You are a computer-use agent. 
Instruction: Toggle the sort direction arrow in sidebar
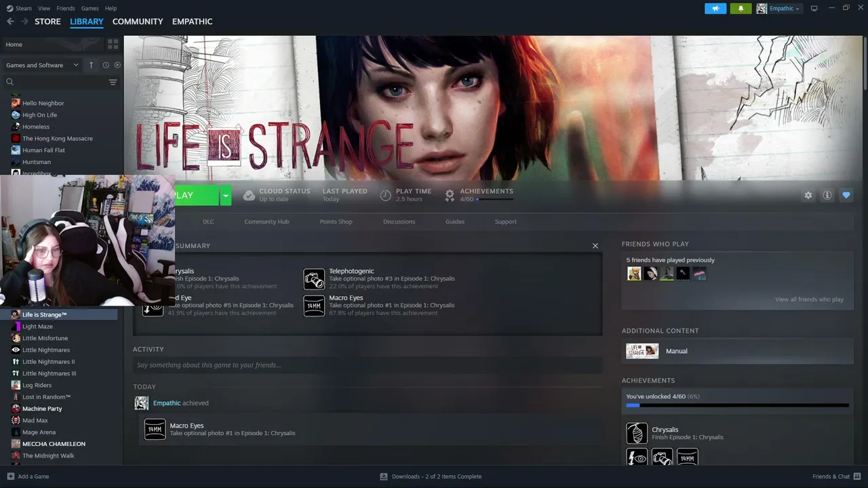click(x=92, y=65)
